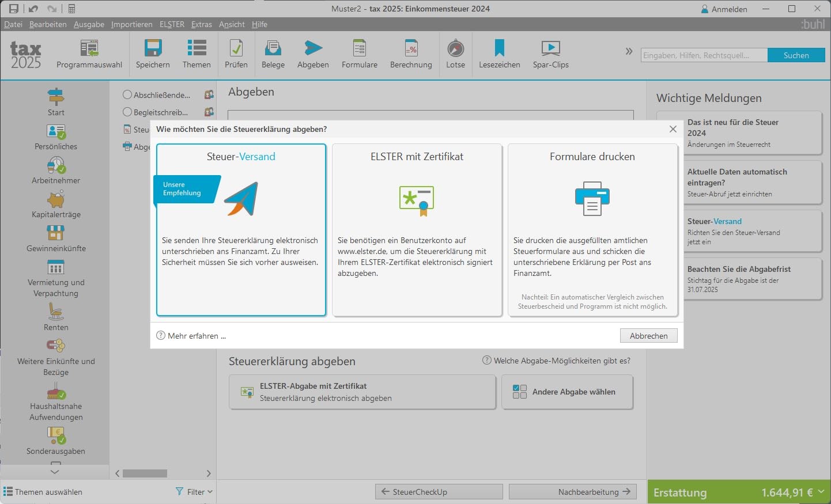Viewport: 831px width, 504px height.
Task: Select the Abschließende... radio circle
Action: pos(127,94)
